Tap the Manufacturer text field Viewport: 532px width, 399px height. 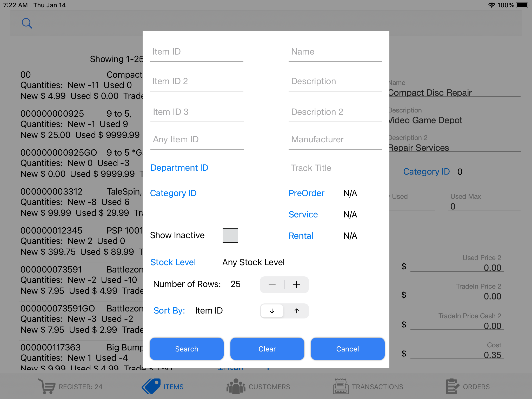[335, 139]
